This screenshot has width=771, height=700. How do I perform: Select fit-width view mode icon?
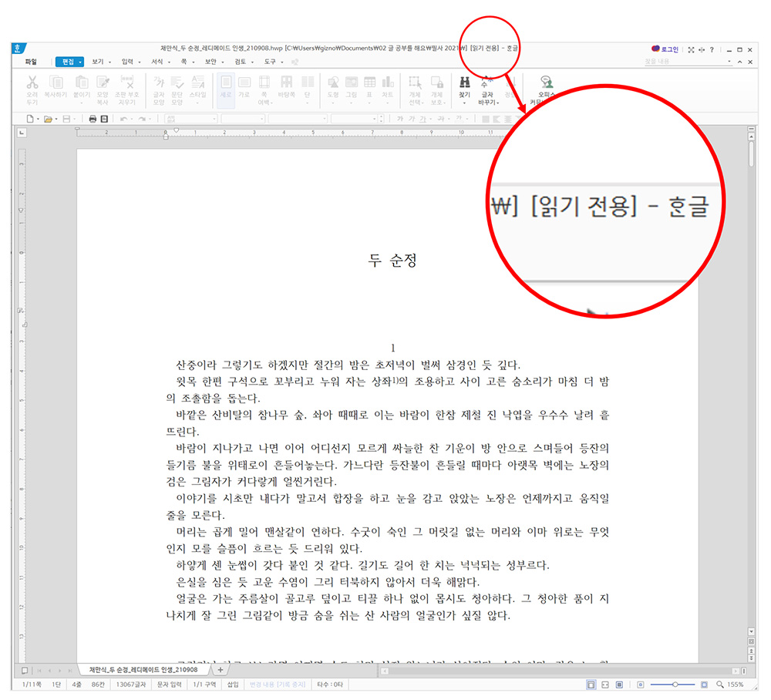tap(605, 685)
